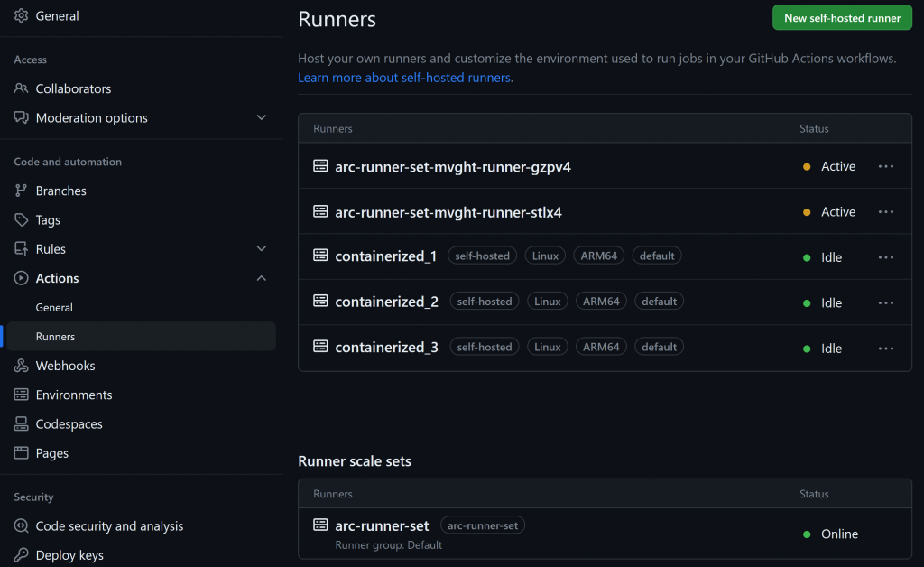Click the Tags icon in sidebar
Screen dimensions: 924x567
pyautogui.click(x=22, y=220)
